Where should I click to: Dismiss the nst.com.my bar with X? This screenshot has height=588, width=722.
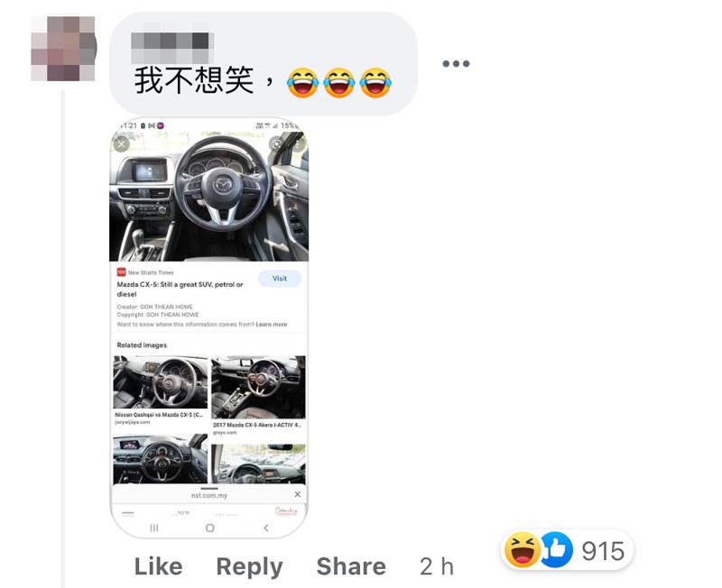[298, 494]
